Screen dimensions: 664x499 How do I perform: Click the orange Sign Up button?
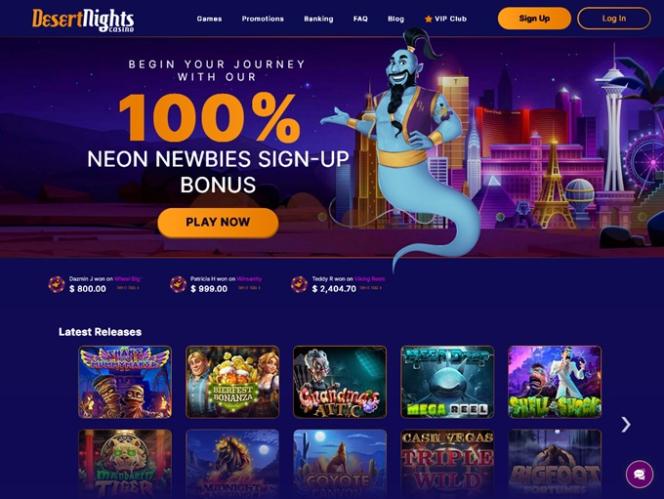534,18
